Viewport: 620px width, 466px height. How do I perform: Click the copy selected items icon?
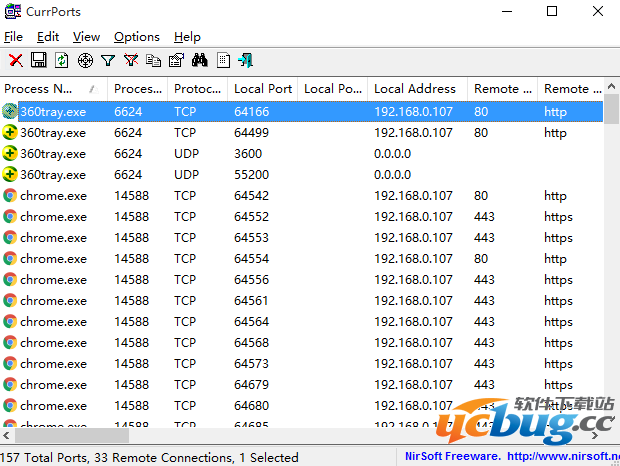(153, 61)
